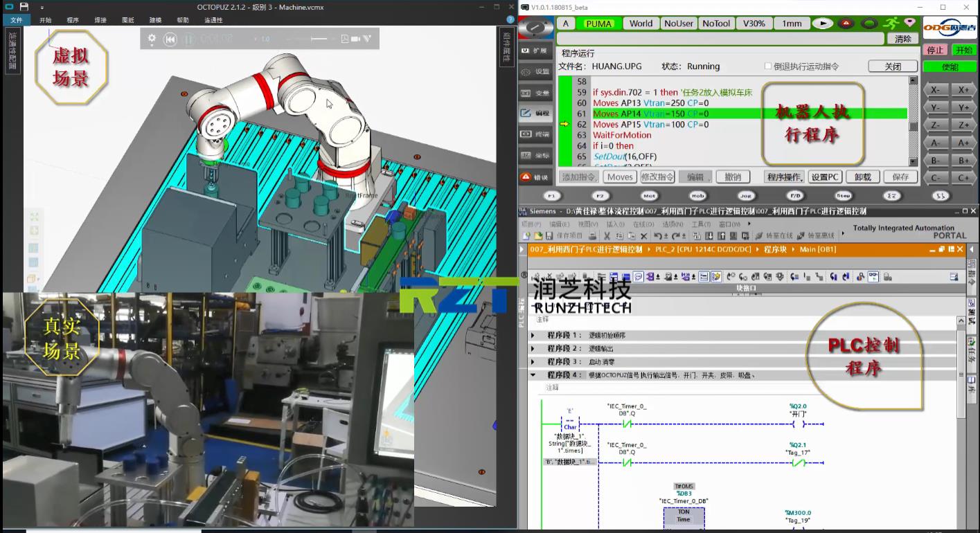The height and width of the screenshot is (533, 980).
Task: Select the World coordinate button
Action: tap(641, 23)
